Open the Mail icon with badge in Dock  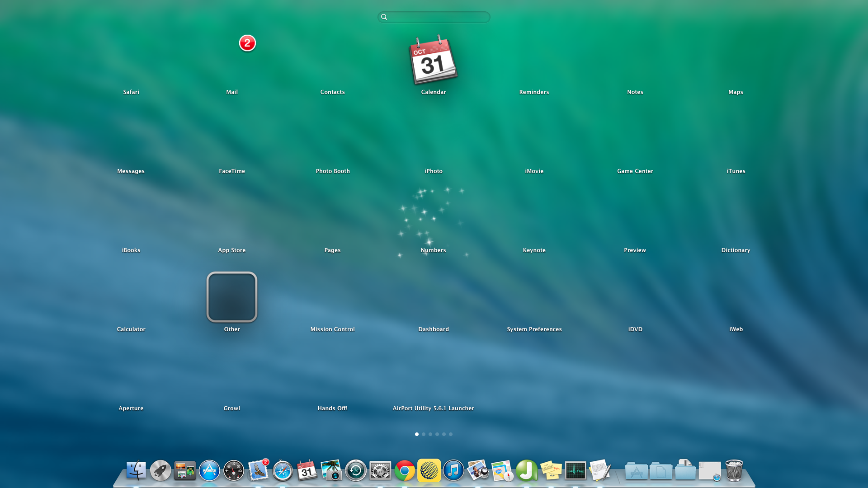click(x=258, y=470)
